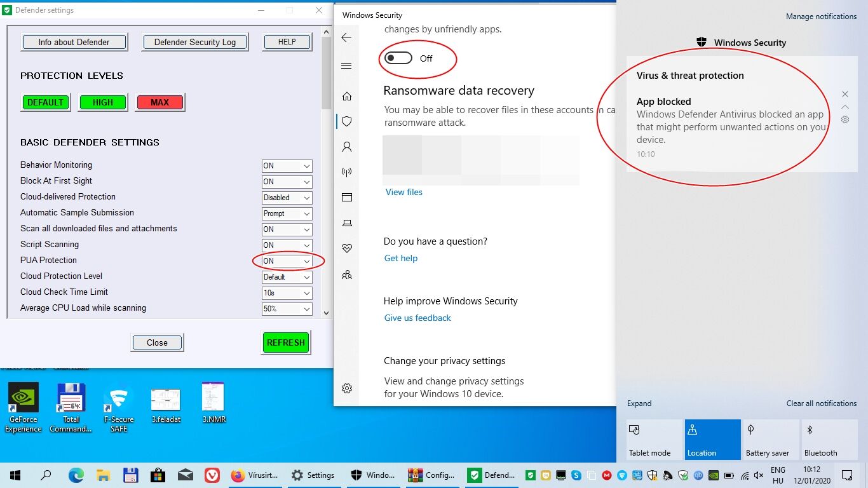This screenshot has height=488, width=868.
Task: Open the Automatic Sample Submission dropdown showing Prompt
Action: (287, 213)
